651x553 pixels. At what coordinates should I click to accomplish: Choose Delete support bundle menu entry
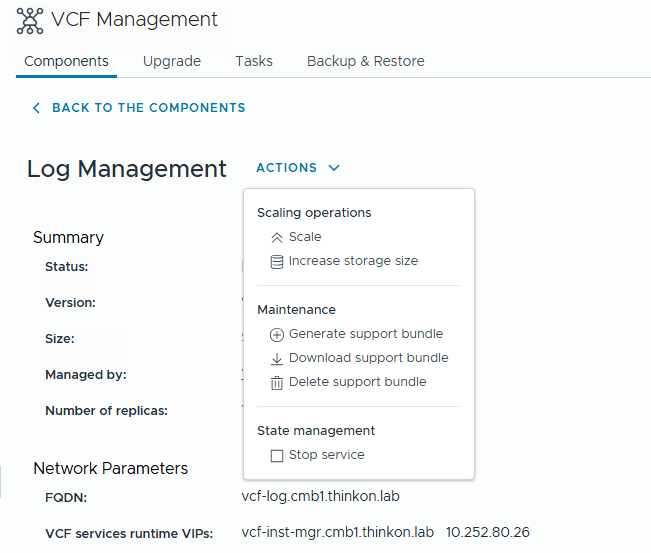tap(357, 382)
